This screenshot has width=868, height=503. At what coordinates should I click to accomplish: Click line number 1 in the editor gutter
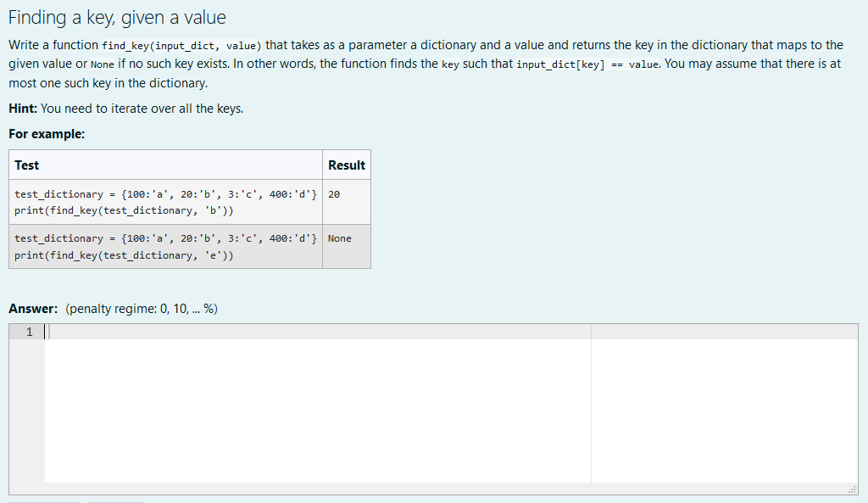28,332
